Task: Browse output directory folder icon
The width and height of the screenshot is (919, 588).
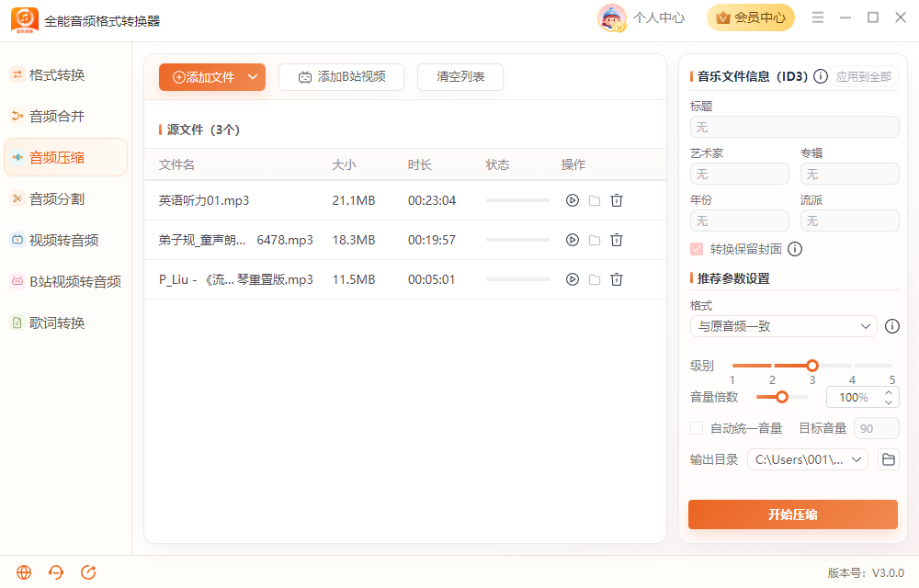Action: click(x=889, y=459)
